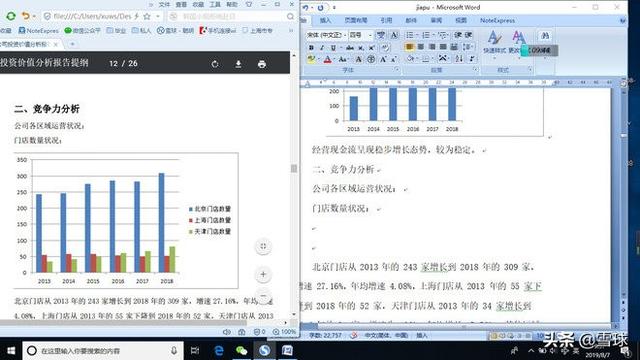Toggle underline formatting in Word ribbon
The image size is (640, 360).
coord(333,48)
